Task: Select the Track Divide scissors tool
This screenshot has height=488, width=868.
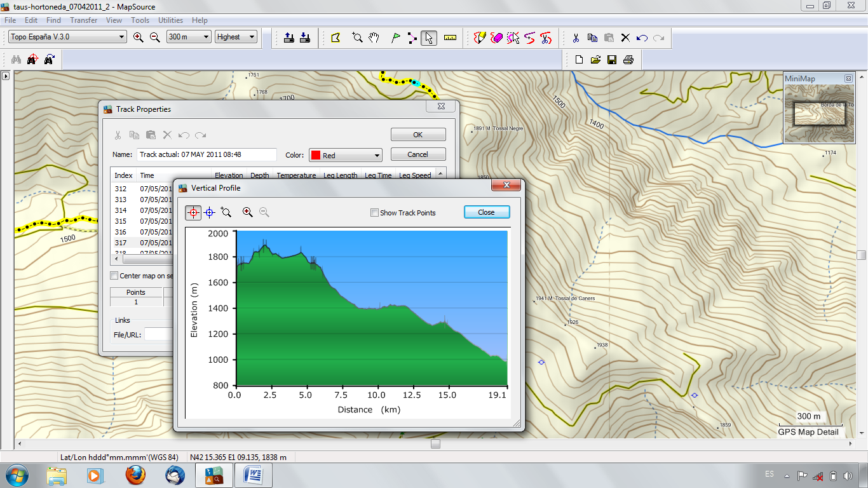Action: (x=546, y=38)
